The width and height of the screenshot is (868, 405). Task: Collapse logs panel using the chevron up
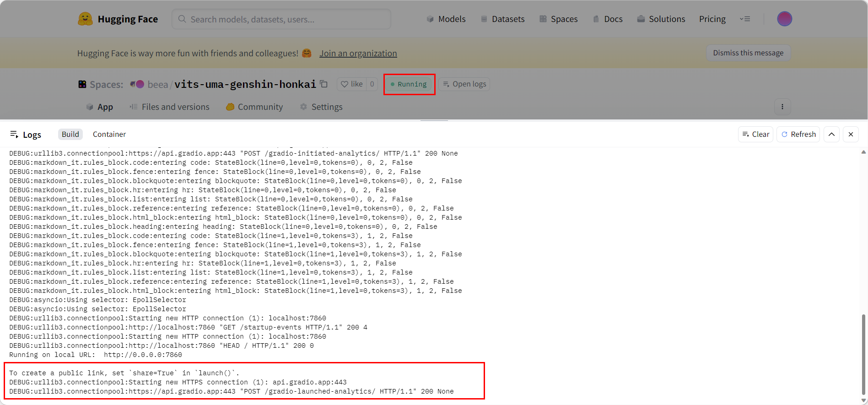831,134
